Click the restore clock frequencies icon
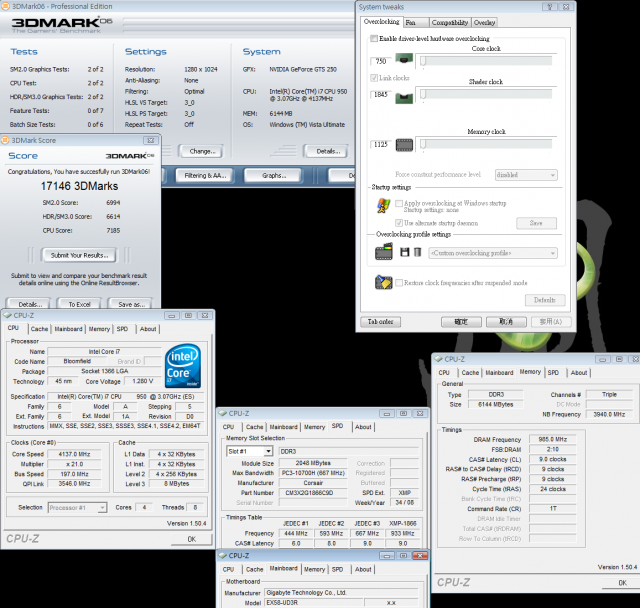This screenshot has height=608, width=640. pos(384,282)
